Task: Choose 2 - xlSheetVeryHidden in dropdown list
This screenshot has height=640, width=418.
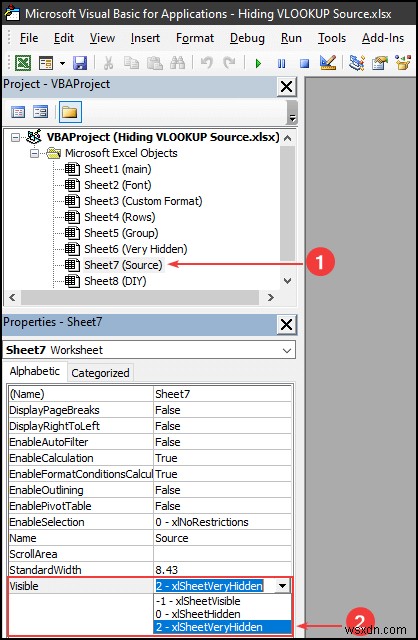Action: [x=222, y=627]
